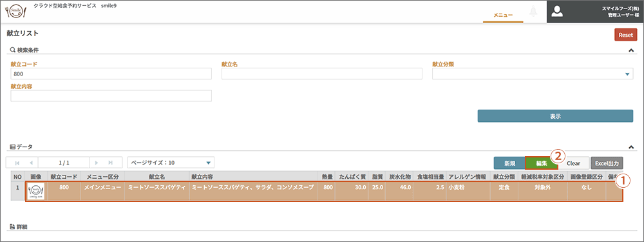Screen dimensions: 644x242
Task: Focus the 献立内容 input field
Action: pos(111,96)
